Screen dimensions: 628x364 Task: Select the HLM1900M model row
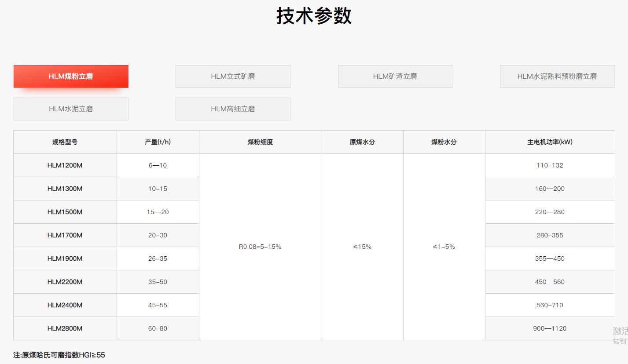pos(65,258)
